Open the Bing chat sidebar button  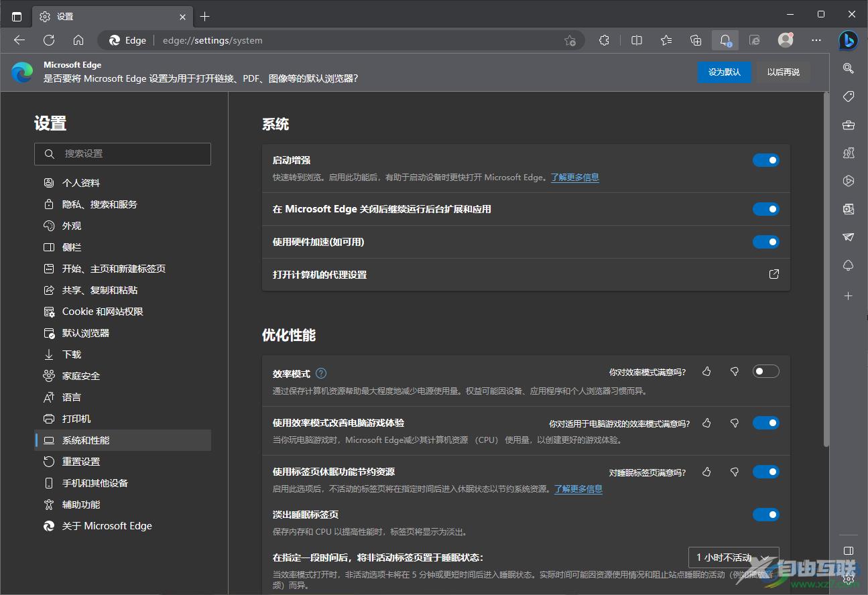click(848, 40)
